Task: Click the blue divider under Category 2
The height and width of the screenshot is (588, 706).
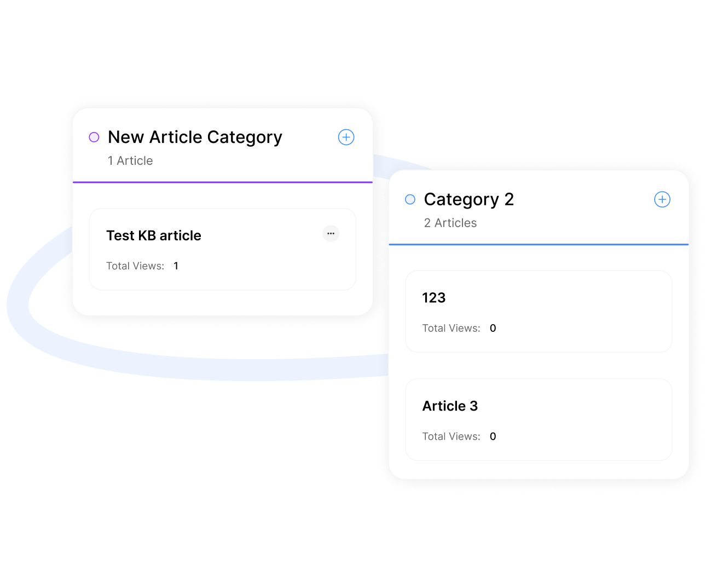Action: tap(539, 244)
